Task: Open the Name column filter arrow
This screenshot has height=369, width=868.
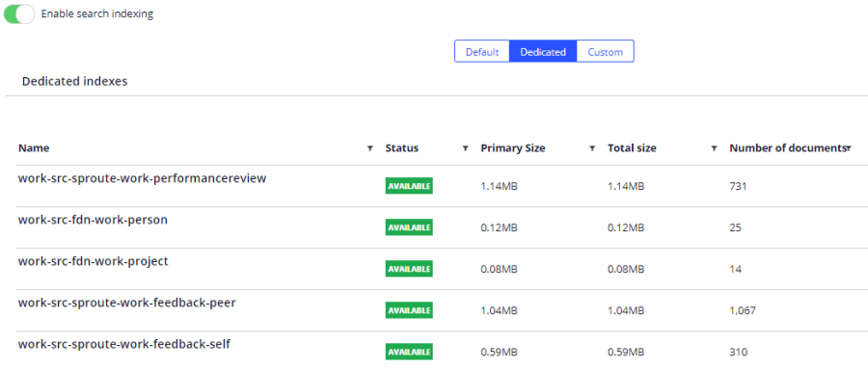Action: tap(369, 148)
